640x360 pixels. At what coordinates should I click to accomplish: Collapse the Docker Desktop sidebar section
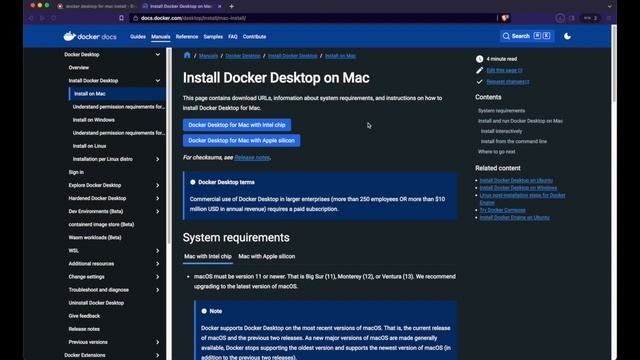158,54
